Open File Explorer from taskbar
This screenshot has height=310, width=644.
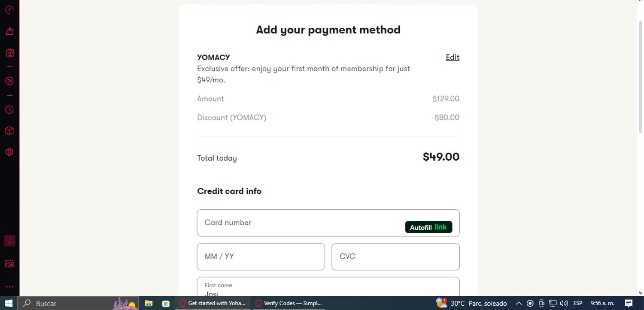(149, 304)
